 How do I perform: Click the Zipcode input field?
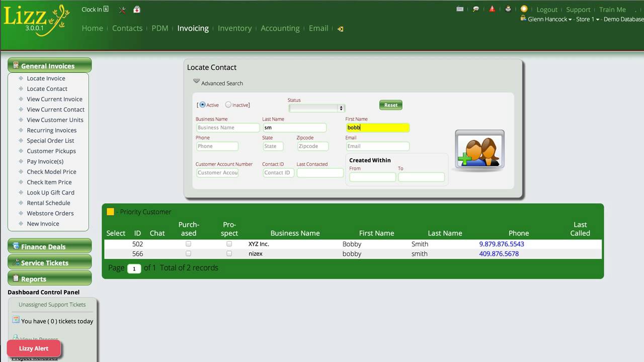(312, 146)
